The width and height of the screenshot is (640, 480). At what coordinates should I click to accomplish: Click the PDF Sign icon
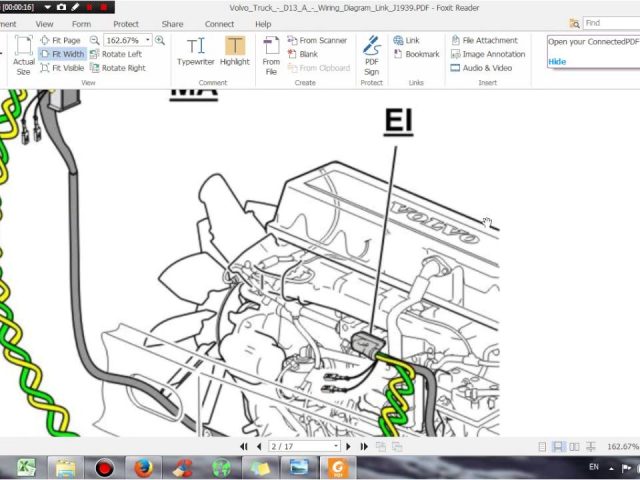point(371,55)
